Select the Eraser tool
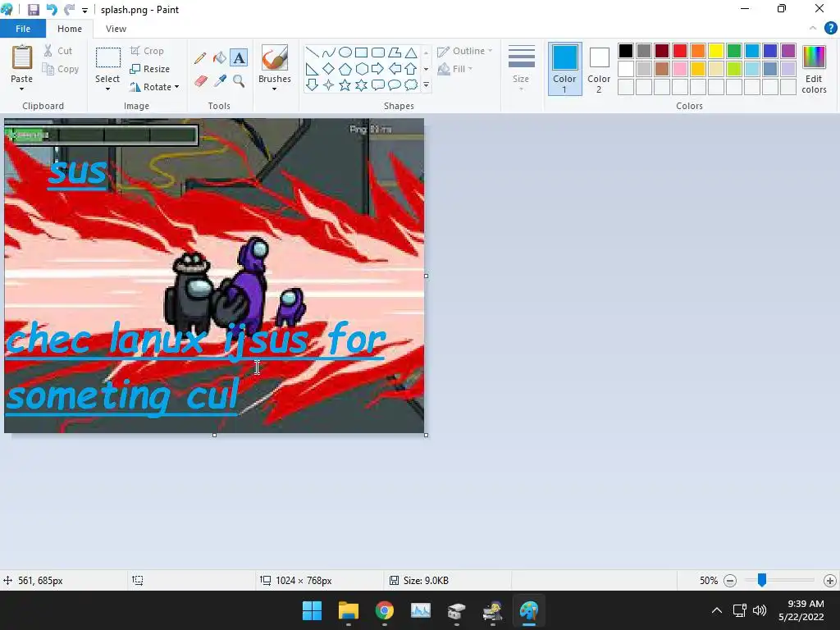Viewport: 840px width, 630px height. (200, 81)
